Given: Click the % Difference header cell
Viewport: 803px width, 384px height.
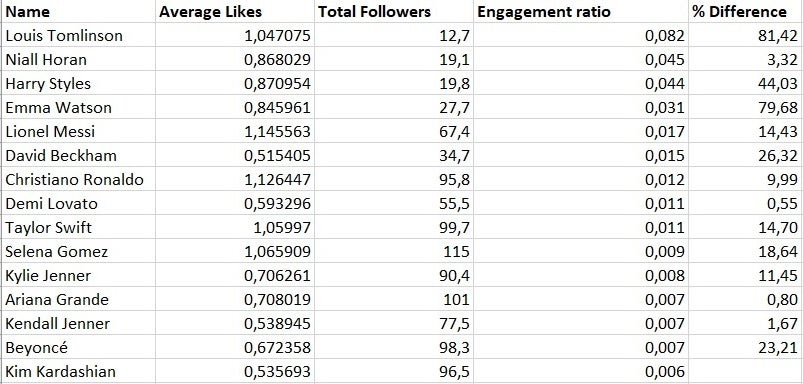Looking at the screenshot, I should pyautogui.click(x=745, y=11).
